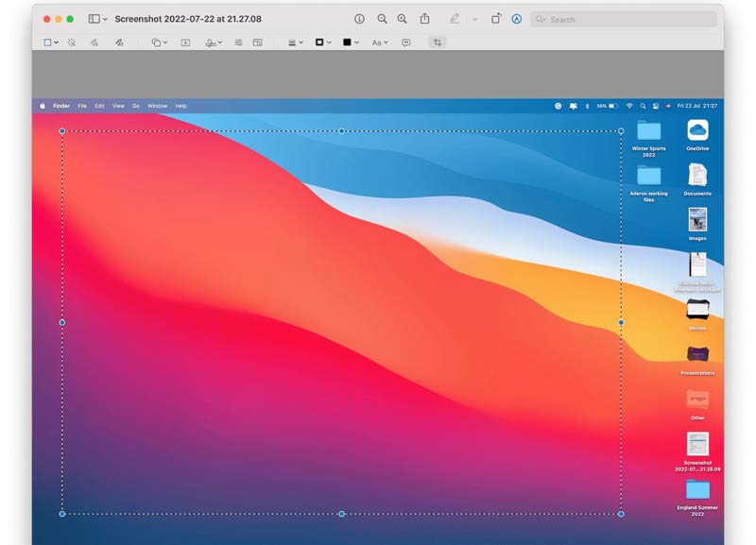Zoom in on the image
The height and width of the screenshot is (545, 756).
[403, 19]
